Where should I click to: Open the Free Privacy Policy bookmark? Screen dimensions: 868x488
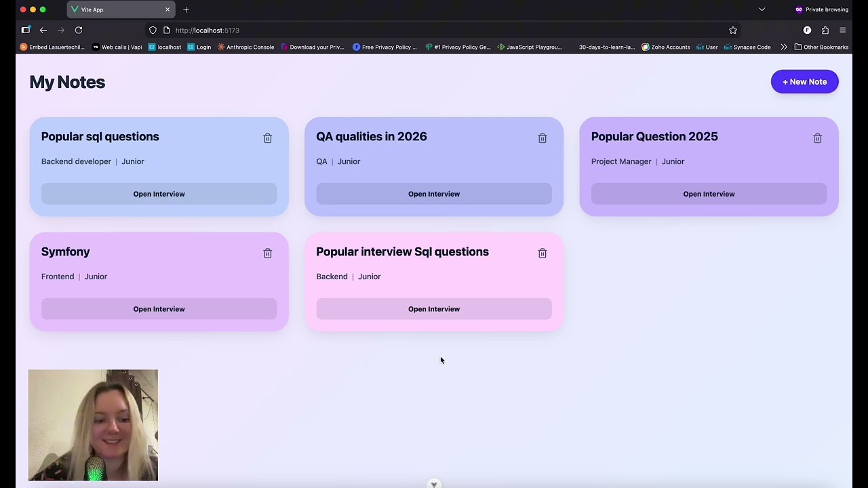pyautogui.click(x=384, y=47)
